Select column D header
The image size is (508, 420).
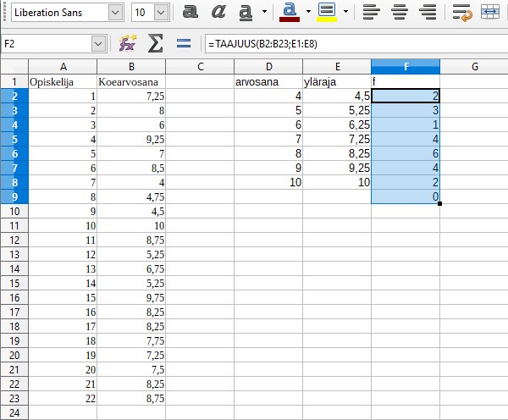click(268, 67)
